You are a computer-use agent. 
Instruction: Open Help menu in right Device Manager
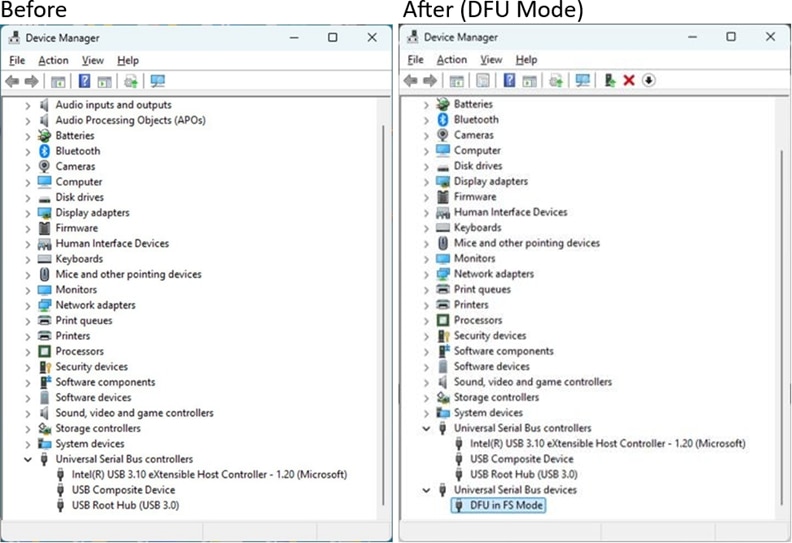(526, 60)
